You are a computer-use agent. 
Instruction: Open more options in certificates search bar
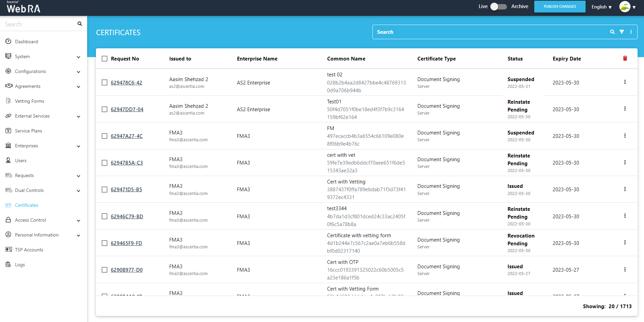click(631, 32)
